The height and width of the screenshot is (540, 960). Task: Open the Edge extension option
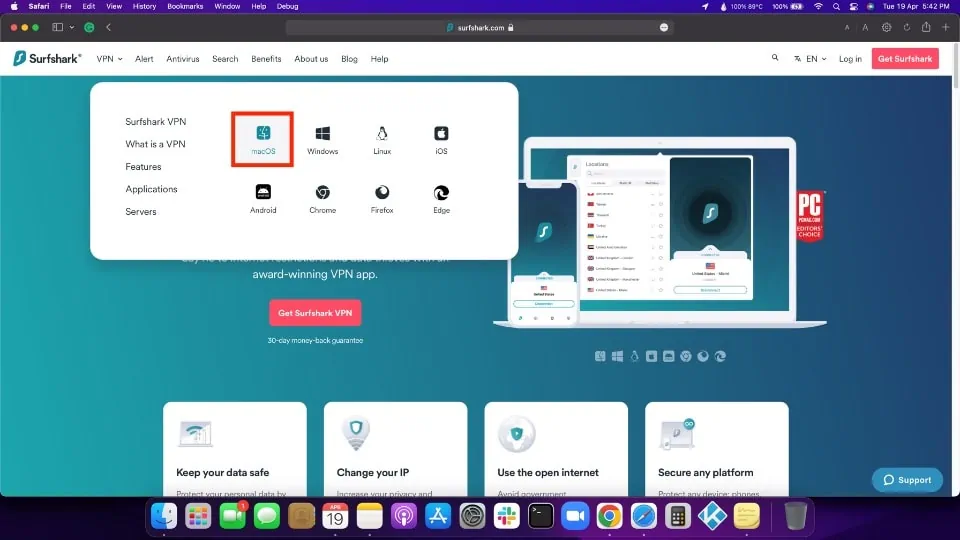click(x=441, y=199)
